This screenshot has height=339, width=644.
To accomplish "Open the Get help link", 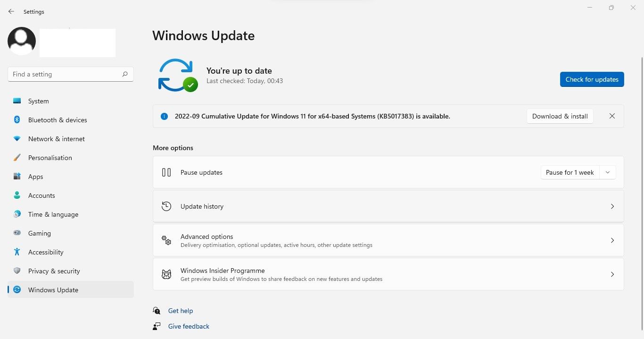I will 181,311.
